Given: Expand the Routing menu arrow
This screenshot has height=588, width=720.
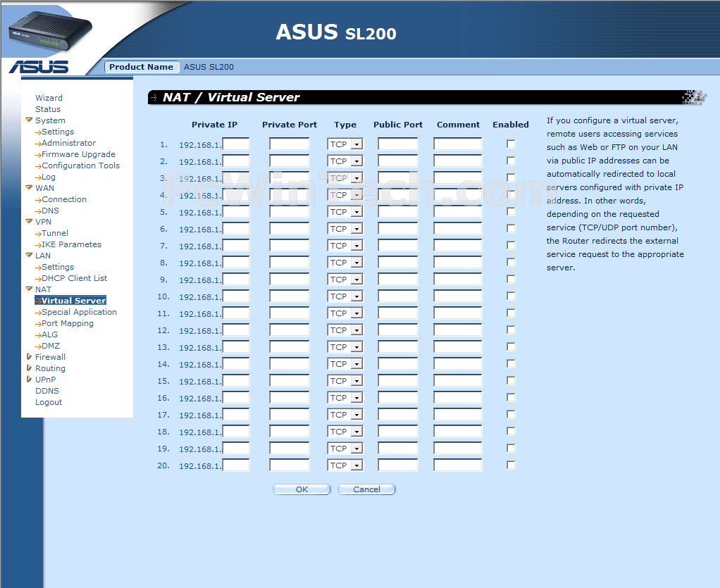Looking at the screenshot, I should click(x=29, y=368).
